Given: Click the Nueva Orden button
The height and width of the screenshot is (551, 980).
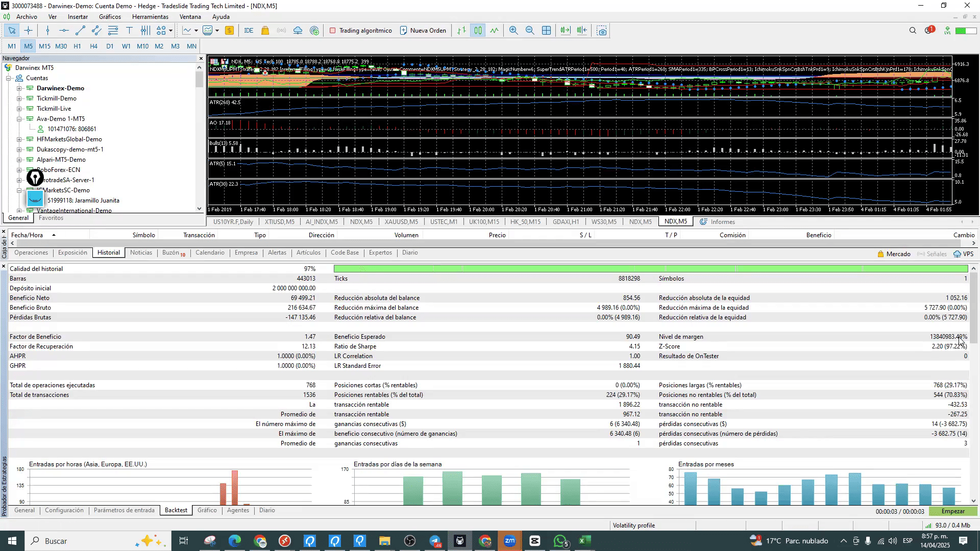Looking at the screenshot, I should 423,31.
